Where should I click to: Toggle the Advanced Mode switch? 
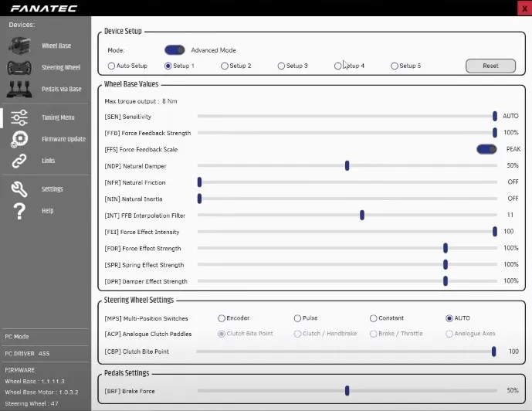[175, 50]
